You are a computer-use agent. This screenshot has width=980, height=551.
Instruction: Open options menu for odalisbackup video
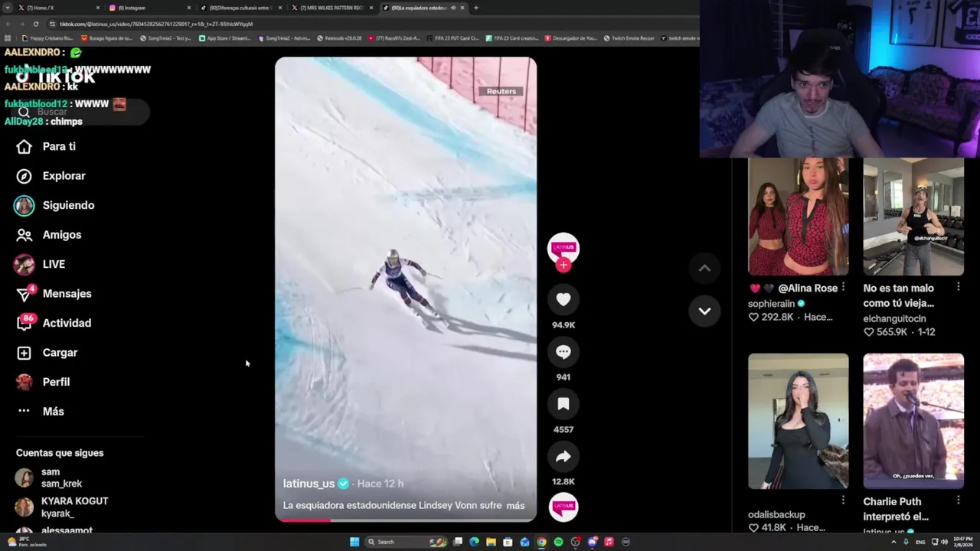tap(843, 500)
